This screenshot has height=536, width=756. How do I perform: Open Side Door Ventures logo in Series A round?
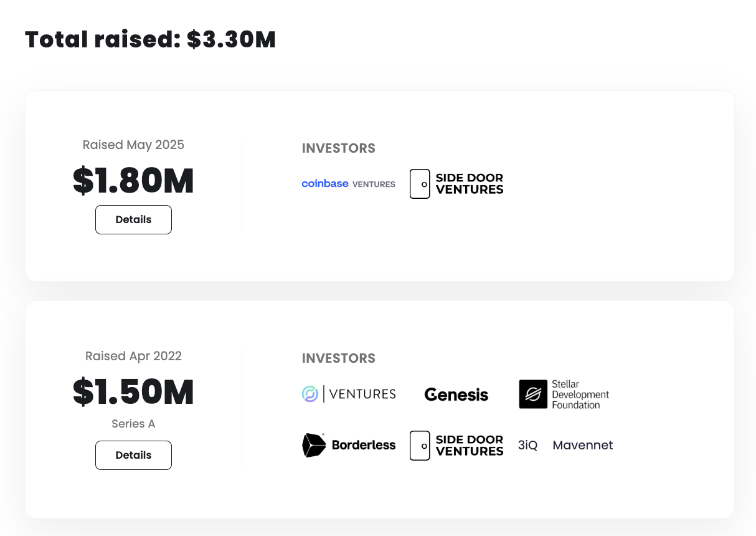pos(456,446)
